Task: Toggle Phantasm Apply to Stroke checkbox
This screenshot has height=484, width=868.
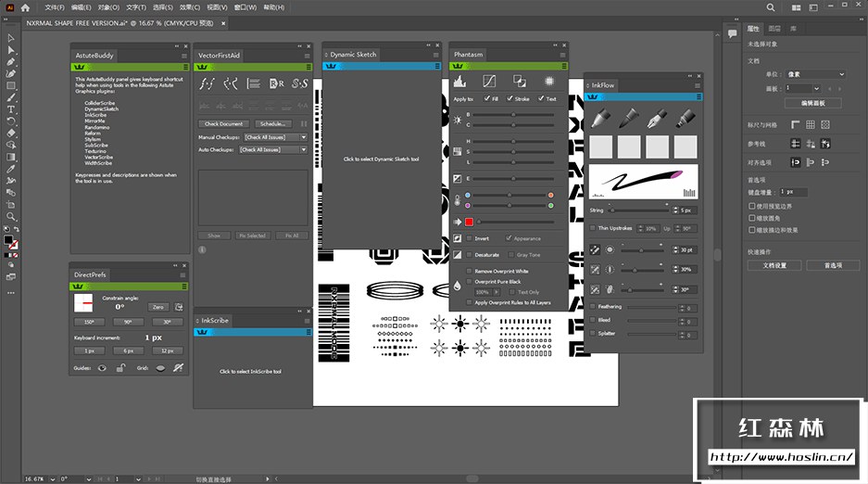Action: tap(509, 98)
